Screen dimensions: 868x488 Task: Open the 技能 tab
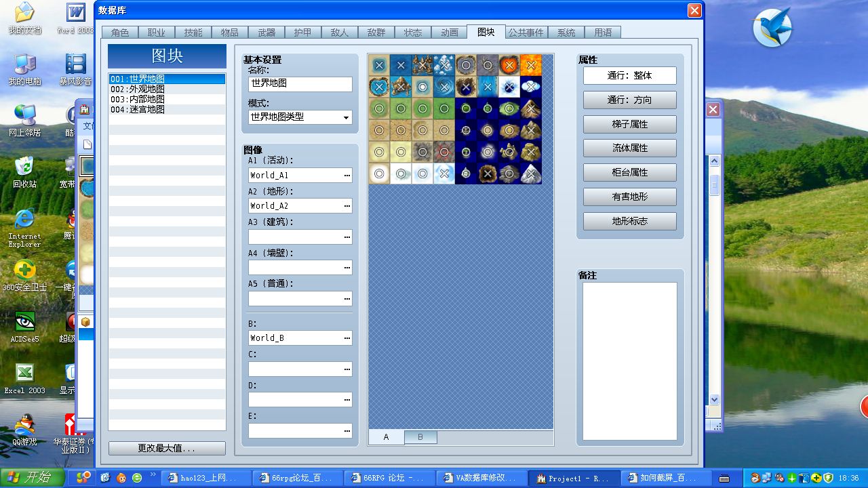tap(193, 32)
